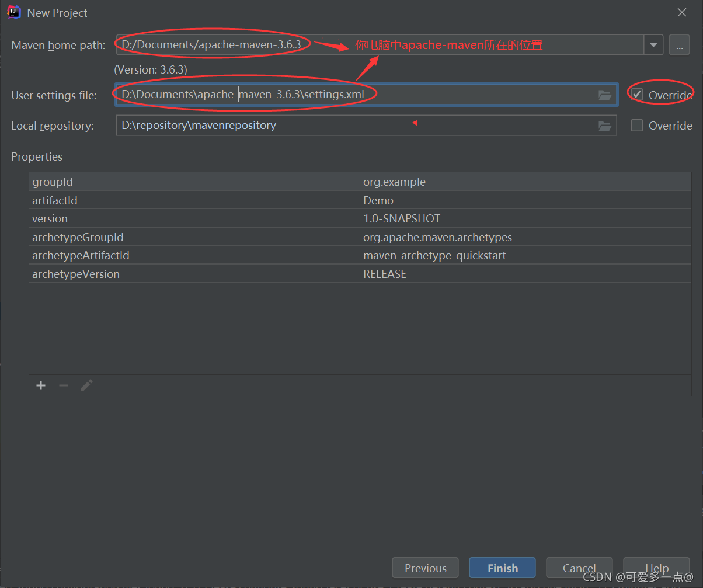Focus the Local repository path field
The height and width of the screenshot is (588, 703).
(366, 126)
